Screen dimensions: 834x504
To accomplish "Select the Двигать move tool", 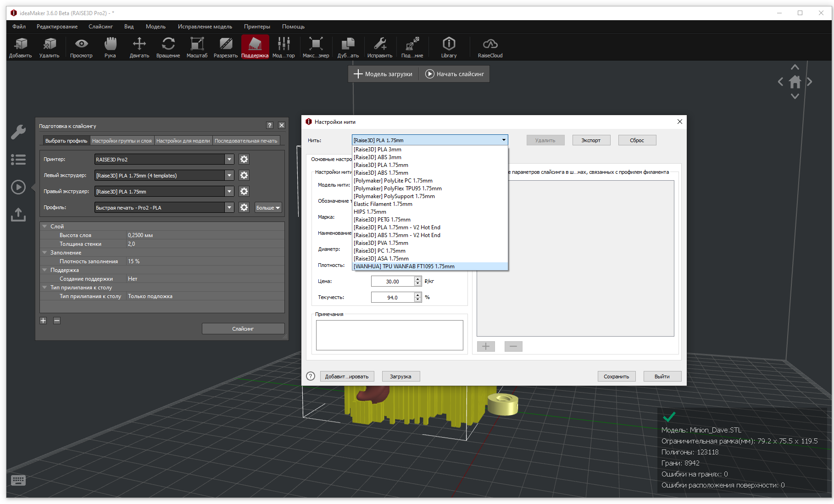I will (x=139, y=47).
